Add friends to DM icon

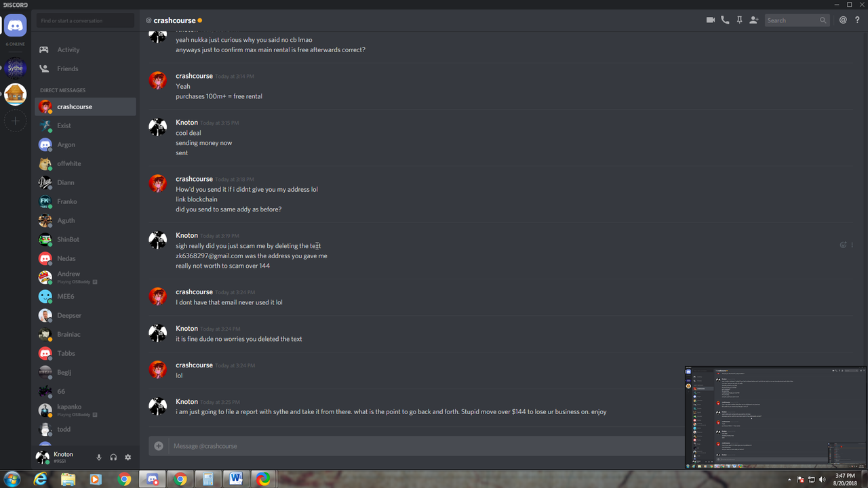point(753,20)
